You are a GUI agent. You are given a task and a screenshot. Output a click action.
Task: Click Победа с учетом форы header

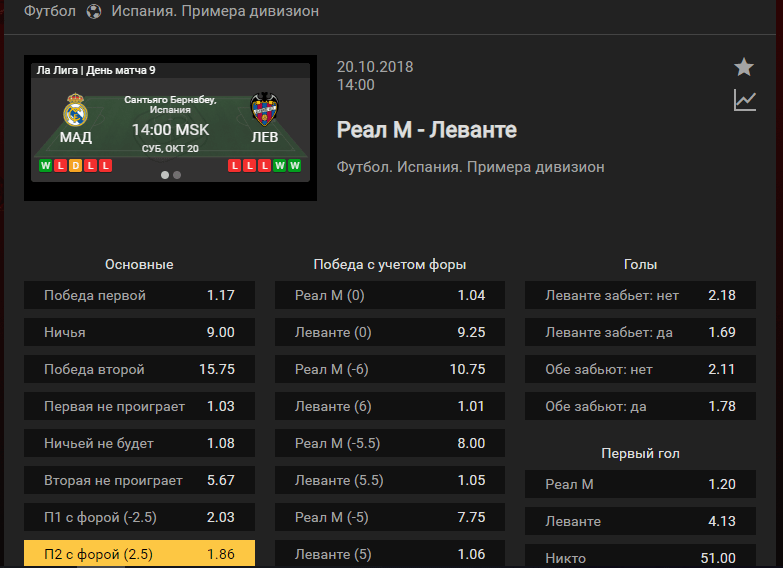pyautogui.click(x=390, y=264)
